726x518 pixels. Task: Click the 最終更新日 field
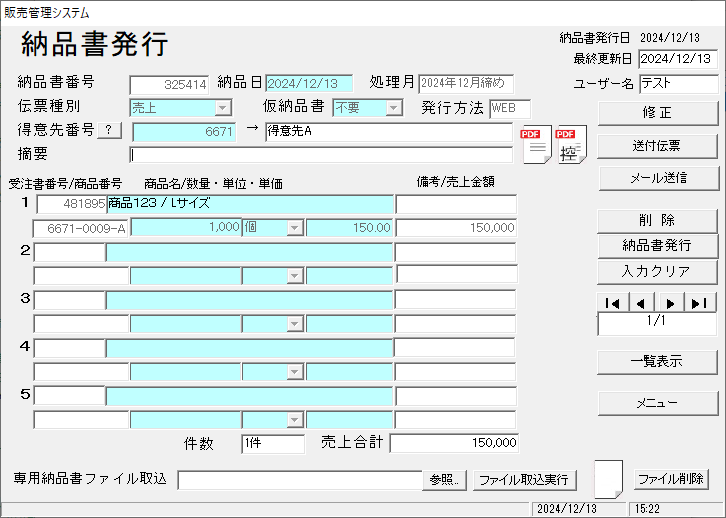pos(678,59)
